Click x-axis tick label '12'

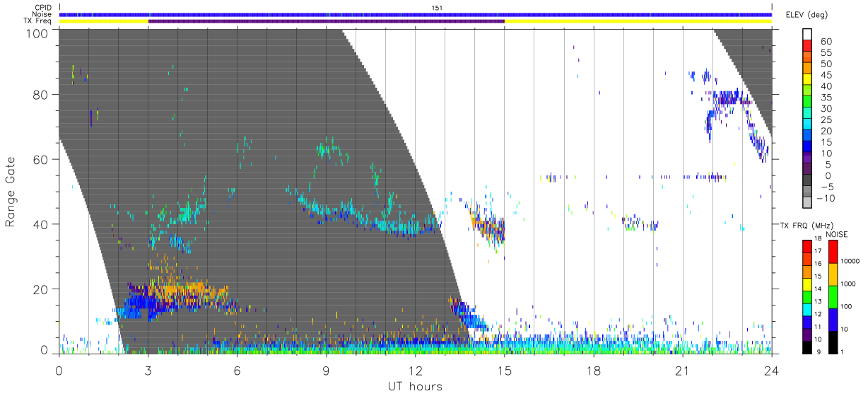[416, 370]
